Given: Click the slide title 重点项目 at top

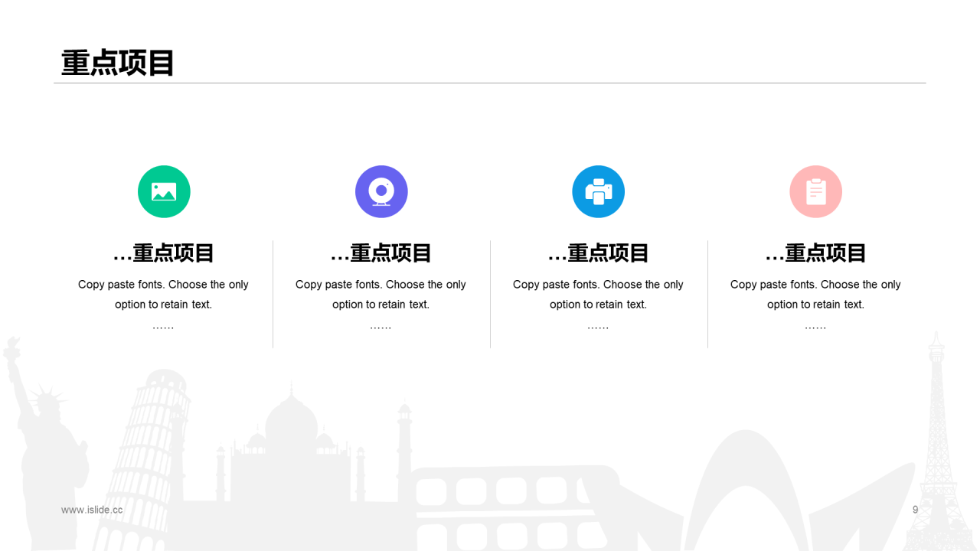Looking at the screenshot, I should tap(118, 63).
